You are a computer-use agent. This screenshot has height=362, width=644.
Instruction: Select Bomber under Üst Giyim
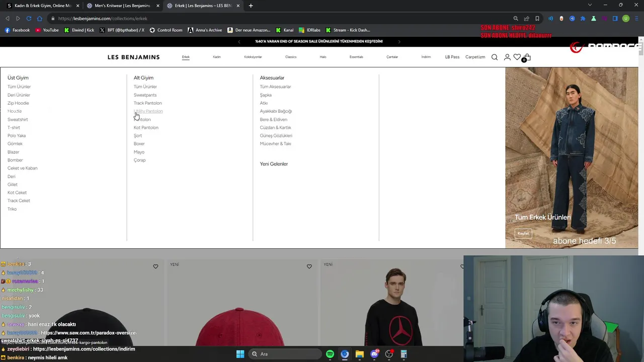[x=15, y=160]
